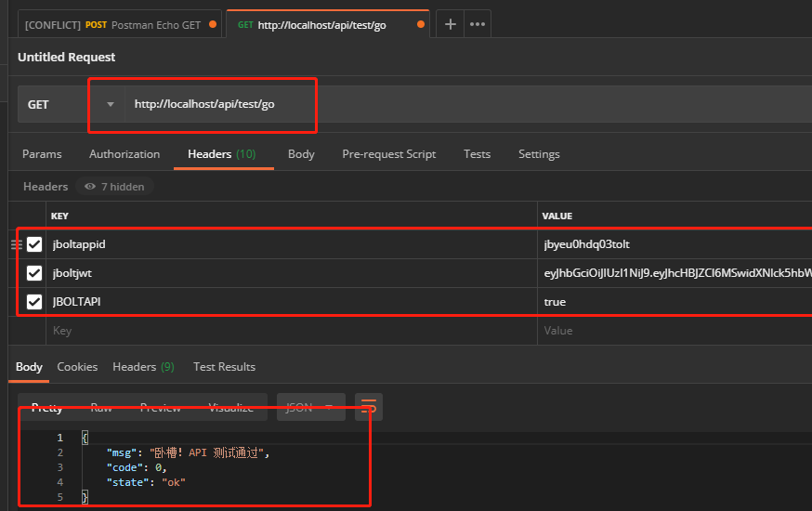
Task: Grab the drag handle on jboltappid row
Action: pos(16,244)
